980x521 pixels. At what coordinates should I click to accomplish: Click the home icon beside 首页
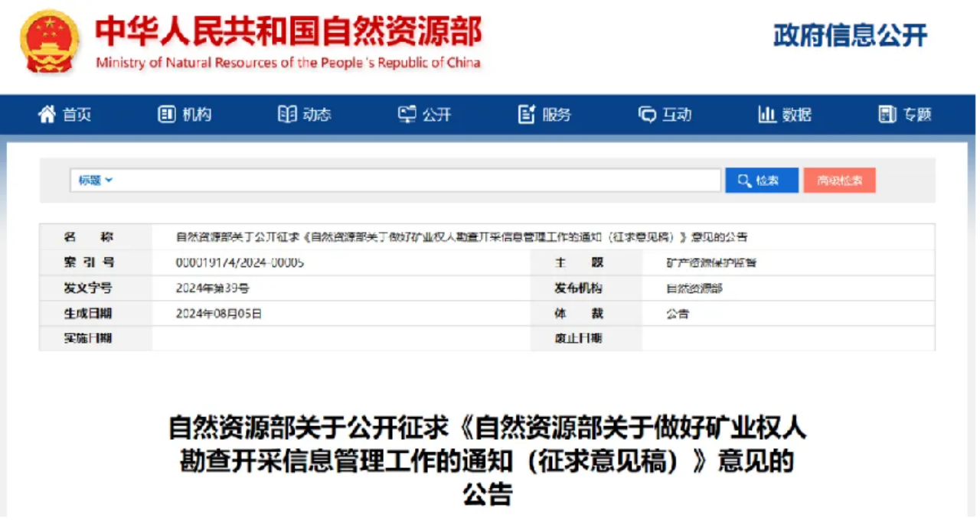[47, 115]
